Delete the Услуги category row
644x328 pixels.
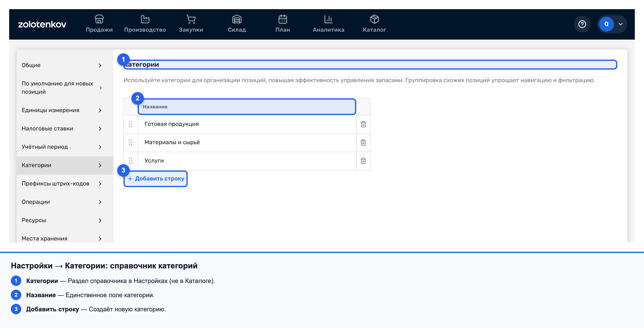pos(363,161)
